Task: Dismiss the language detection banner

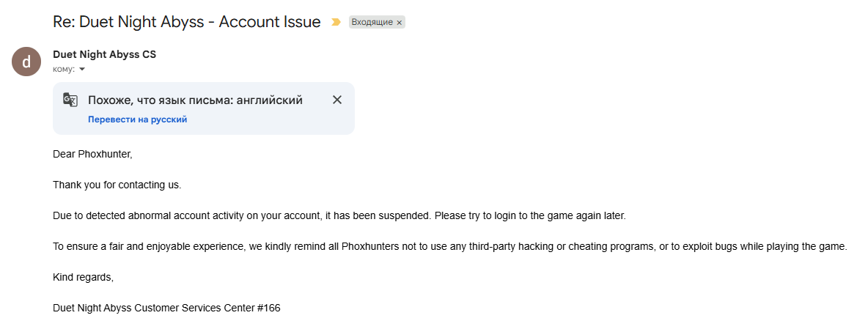Action: pyautogui.click(x=337, y=100)
